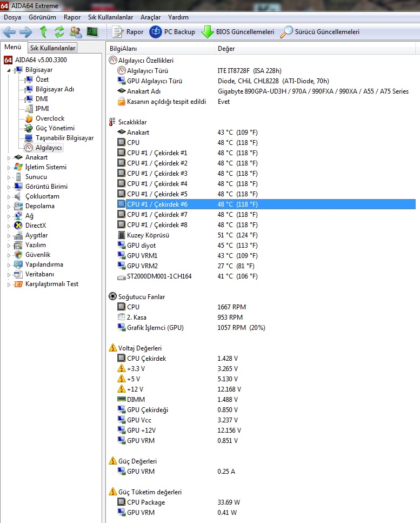Click the thermometer icon beside Sıcaklıklar

112,122
